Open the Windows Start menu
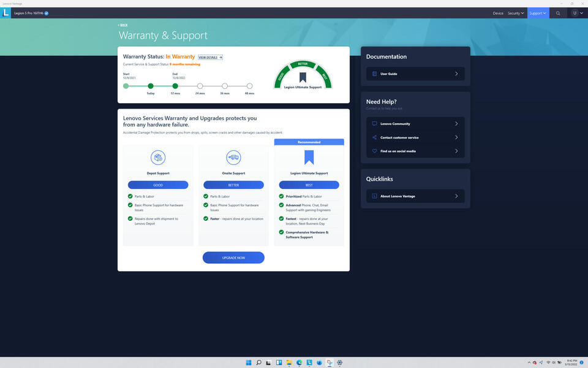 click(x=248, y=362)
